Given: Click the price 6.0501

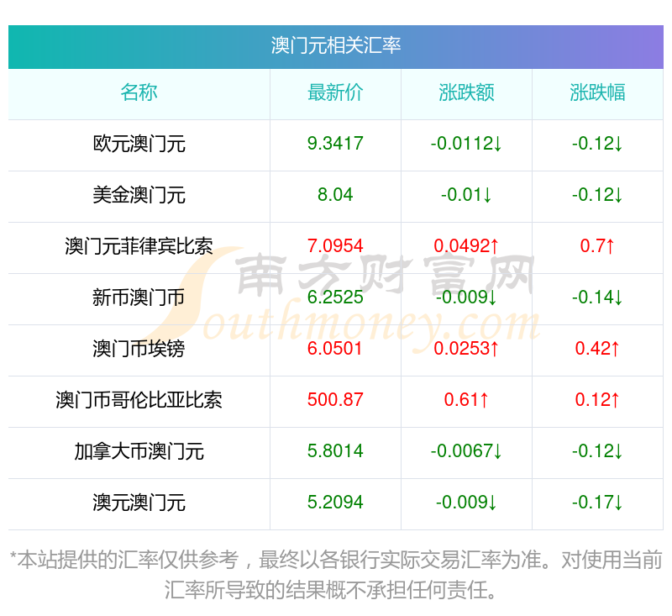Looking at the screenshot, I should (x=335, y=349).
